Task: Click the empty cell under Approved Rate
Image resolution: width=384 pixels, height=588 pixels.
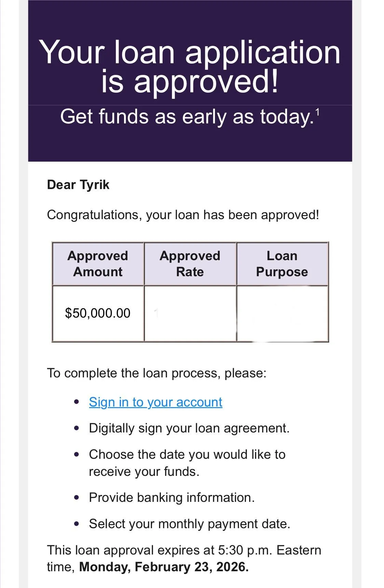Action: (190, 313)
